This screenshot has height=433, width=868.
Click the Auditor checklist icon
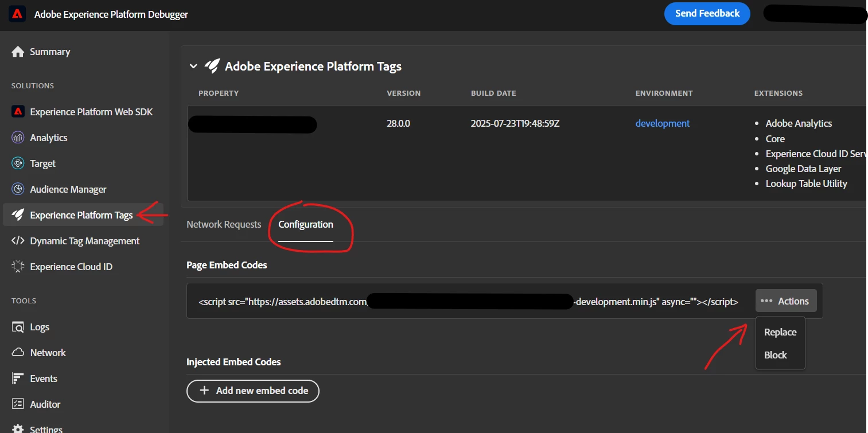(x=18, y=404)
